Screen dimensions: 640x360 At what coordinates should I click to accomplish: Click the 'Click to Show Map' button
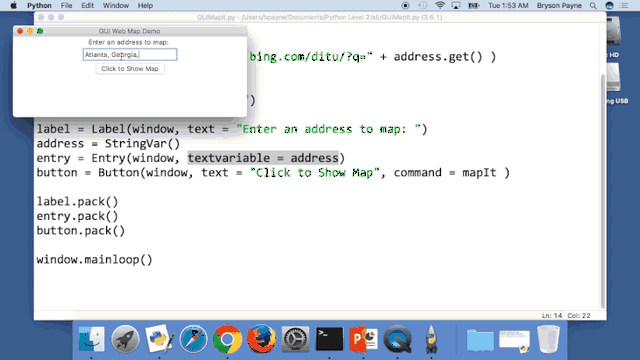[130, 69]
